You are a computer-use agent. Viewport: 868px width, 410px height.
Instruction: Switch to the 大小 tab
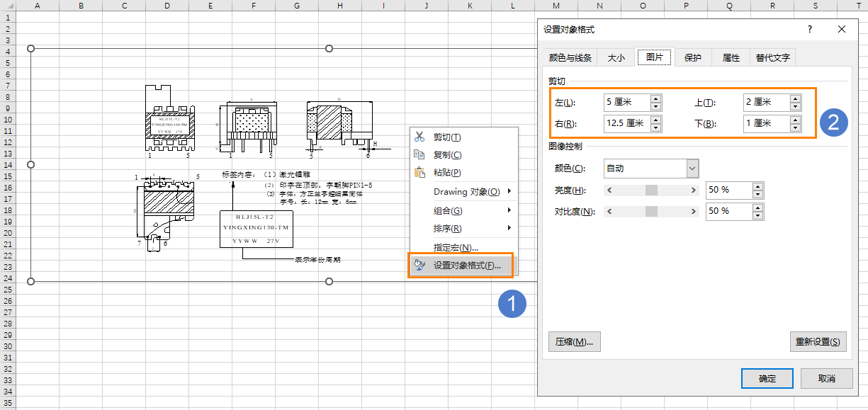coord(616,58)
